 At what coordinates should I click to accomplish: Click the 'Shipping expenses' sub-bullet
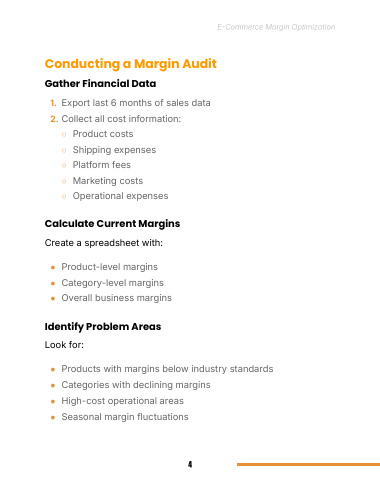114,150
